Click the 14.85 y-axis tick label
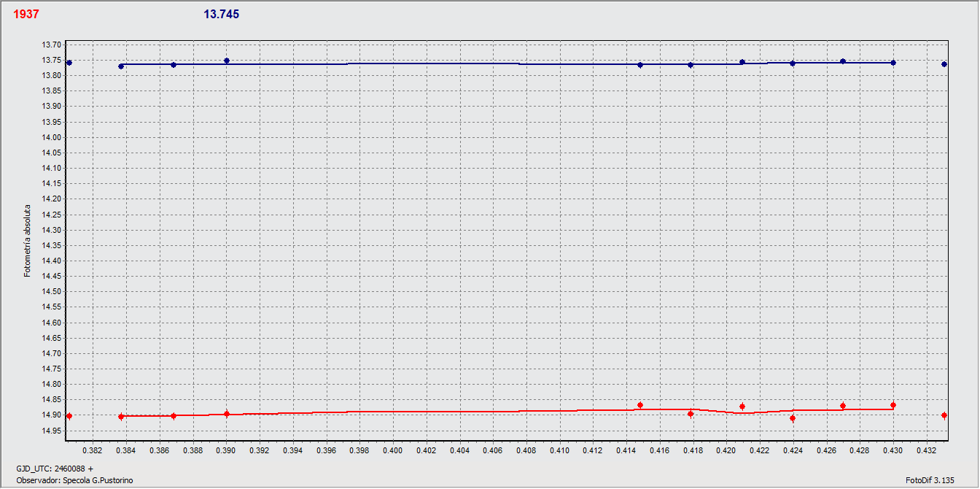The image size is (980, 489). click(x=50, y=400)
